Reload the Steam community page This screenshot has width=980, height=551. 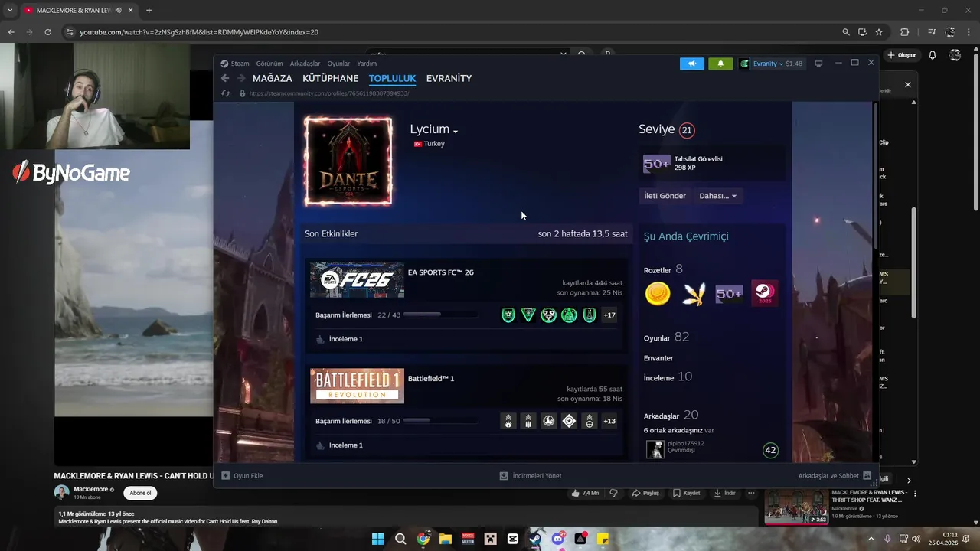(226, 93)
